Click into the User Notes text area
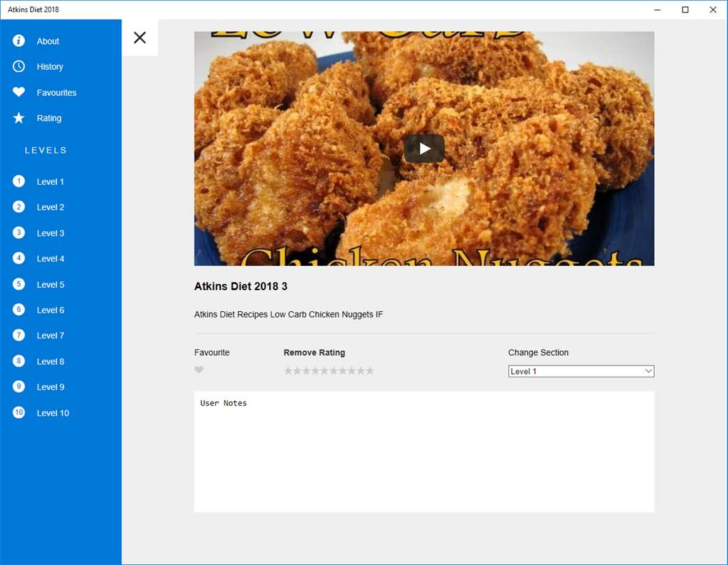728x565 pixels. point(425,452)
